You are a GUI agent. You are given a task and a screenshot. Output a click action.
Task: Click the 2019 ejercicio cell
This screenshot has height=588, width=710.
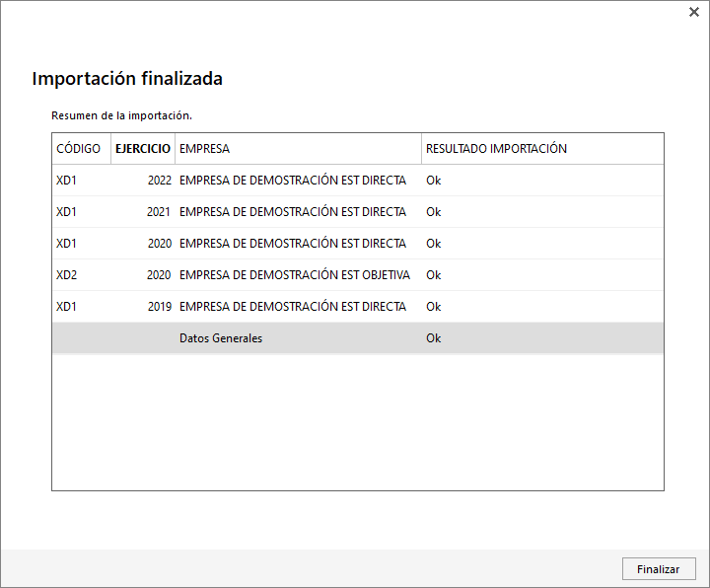click(x=160, y=307)
